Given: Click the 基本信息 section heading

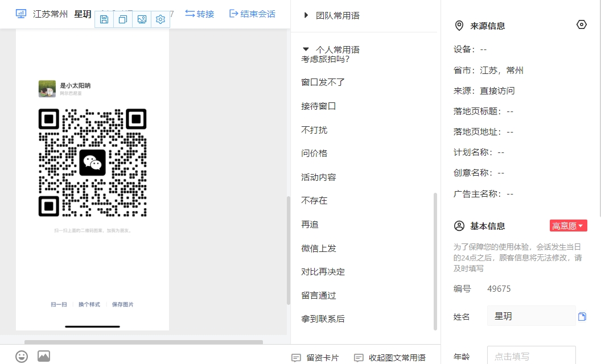Looking at the screenshot, I should click(488, 226).
